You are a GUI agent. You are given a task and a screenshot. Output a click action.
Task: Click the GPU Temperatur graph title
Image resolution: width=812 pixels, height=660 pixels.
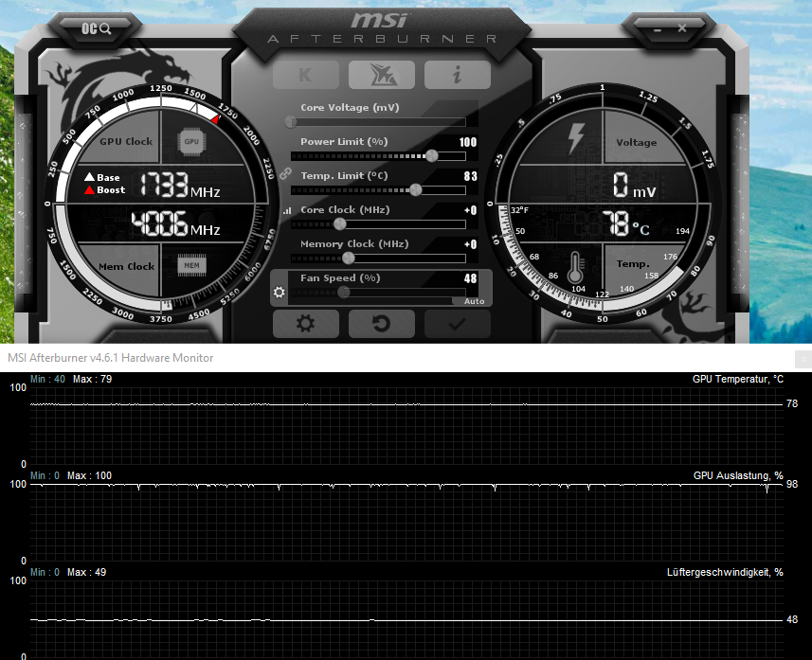click(738, 380)
